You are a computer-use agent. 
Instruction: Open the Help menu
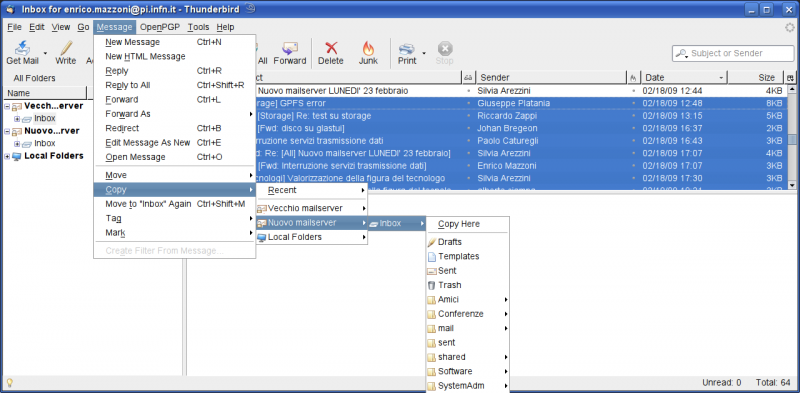point(225,27)
